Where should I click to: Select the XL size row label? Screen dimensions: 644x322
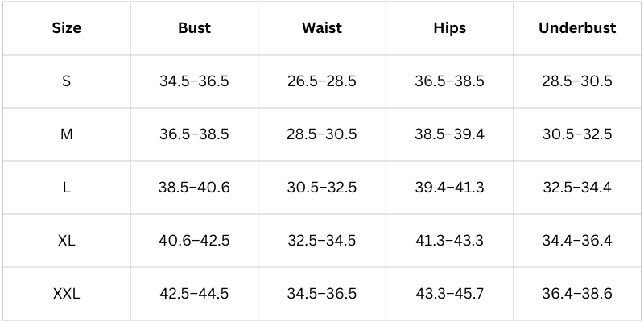pyautogui.click(x=67, y=241)
